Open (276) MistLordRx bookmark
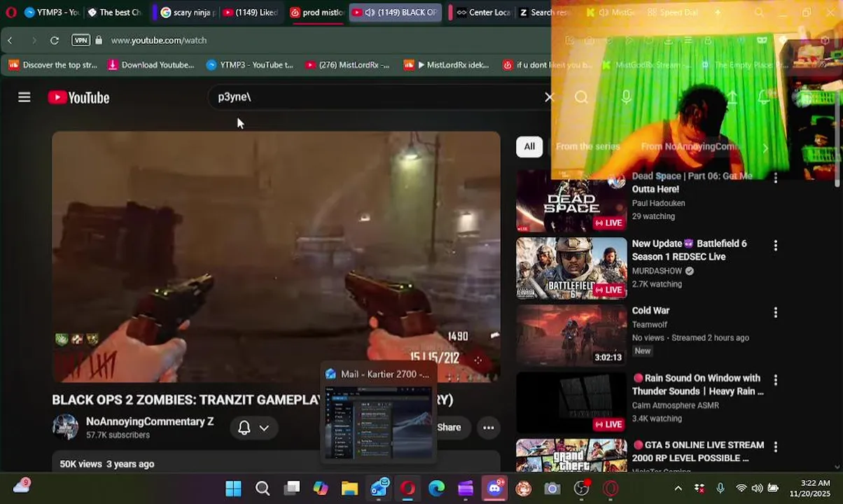The height and width of the screenshot is (504, 843). [347, 65]
